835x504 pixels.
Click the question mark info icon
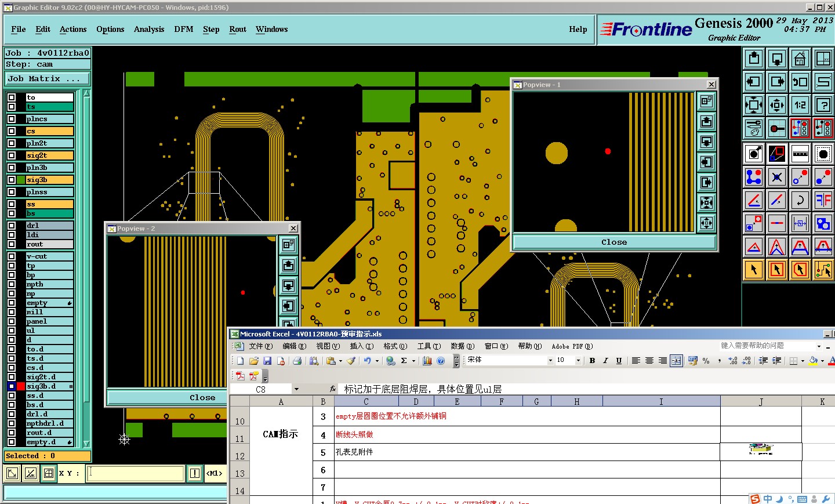pyautogui.click(x=823, y=105)
